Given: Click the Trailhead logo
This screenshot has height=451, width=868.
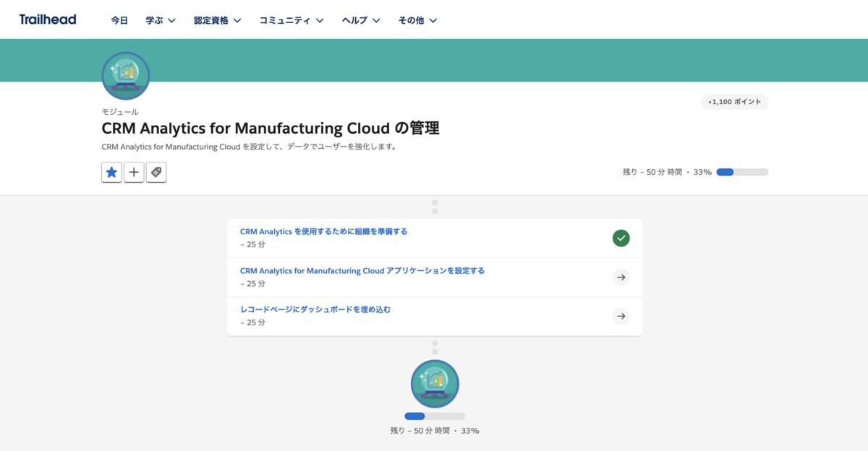Looking at the screenshot, I should (x=47, y=20).
